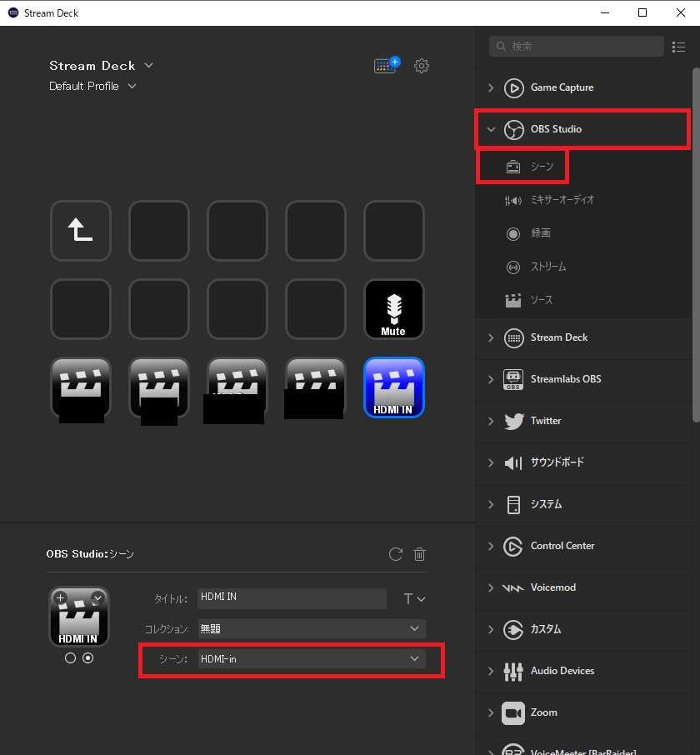
Task: Open the key icon preview dropdown arrow
Action: pyautogui.click(x=97, y=598)
